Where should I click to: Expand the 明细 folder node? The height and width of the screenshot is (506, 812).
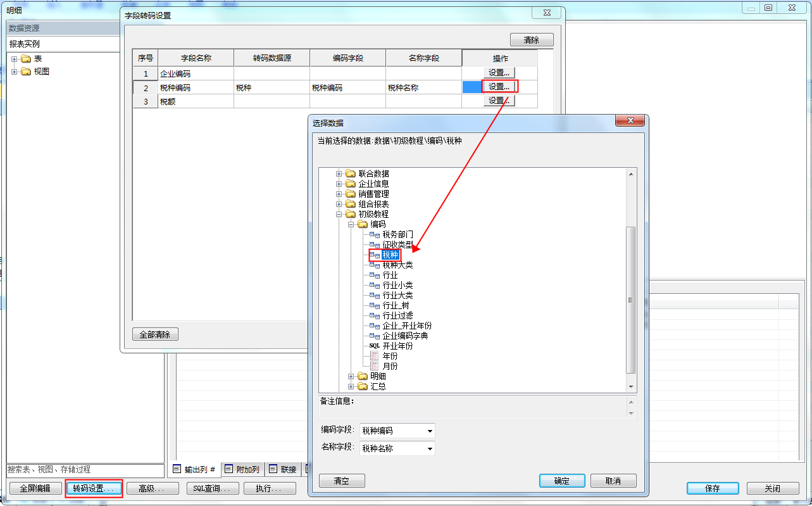click(351, 376)
